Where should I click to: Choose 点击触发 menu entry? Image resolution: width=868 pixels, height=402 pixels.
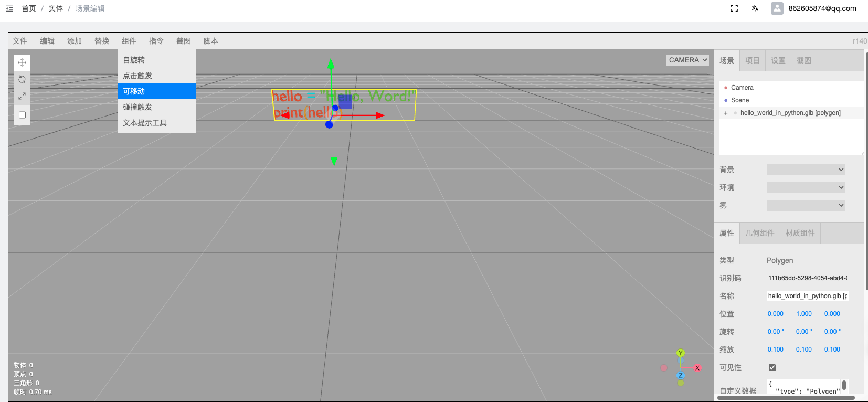(x=157, y=76)
